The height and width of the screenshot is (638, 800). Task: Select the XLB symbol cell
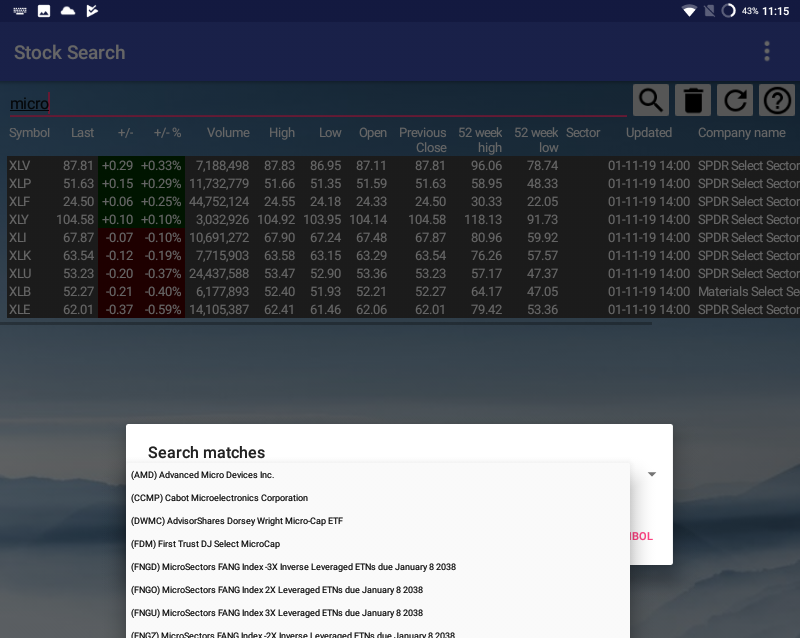[20, 291]
